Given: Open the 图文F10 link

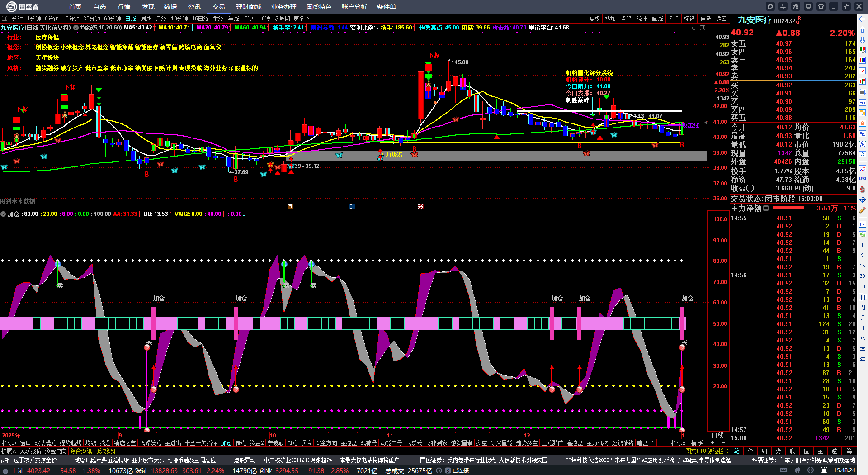Looking at the screenshot, I should pyautogui.click(x=695, y=451).
